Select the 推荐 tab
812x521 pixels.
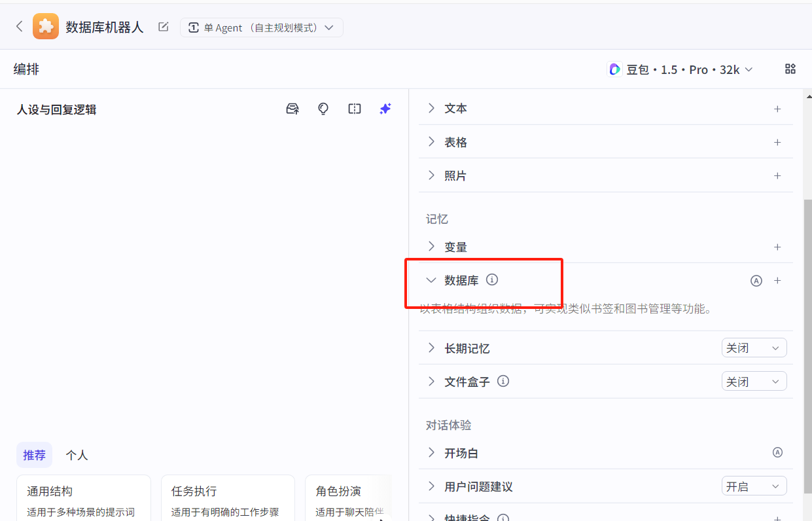34,455
